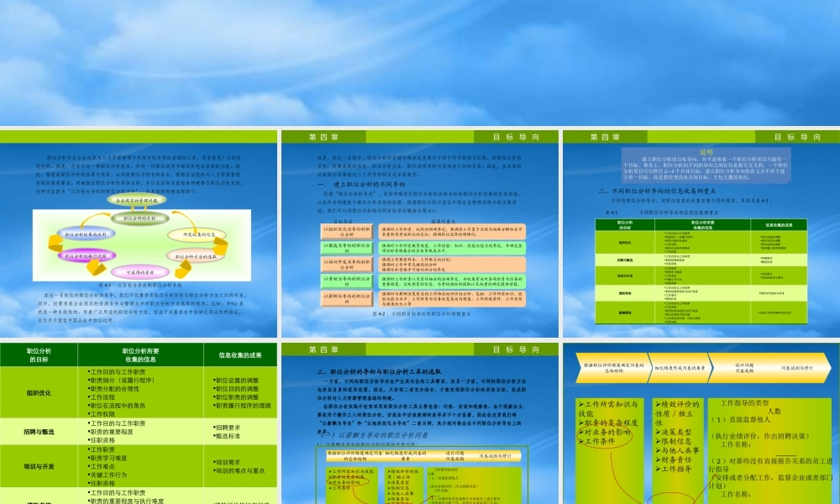The image size is (840, 504).
Task: Select the 以组织优化为导向的职位分析 box
Action: click(347, 231)
